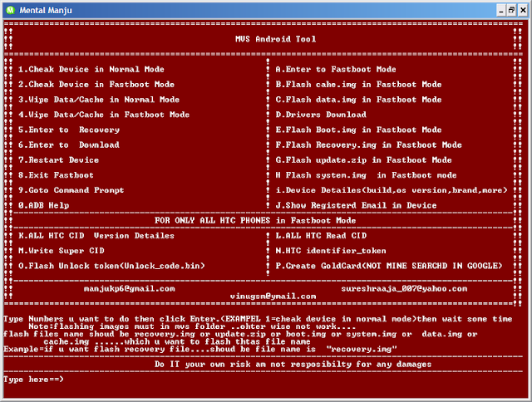Select '1.Cheak Device in Normal Mode' line
Viewport: 532px width, 402px height.
point(91,70)
